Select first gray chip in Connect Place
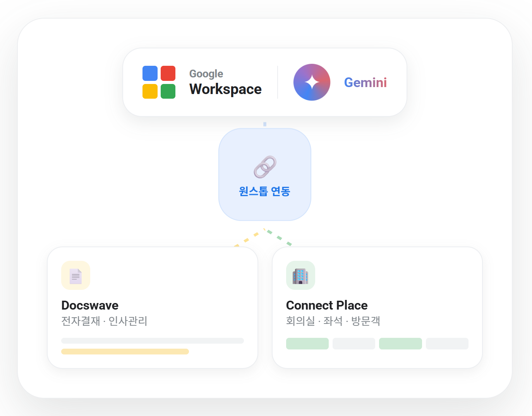The height and width of the screenshot is (416, 532). 354,344
